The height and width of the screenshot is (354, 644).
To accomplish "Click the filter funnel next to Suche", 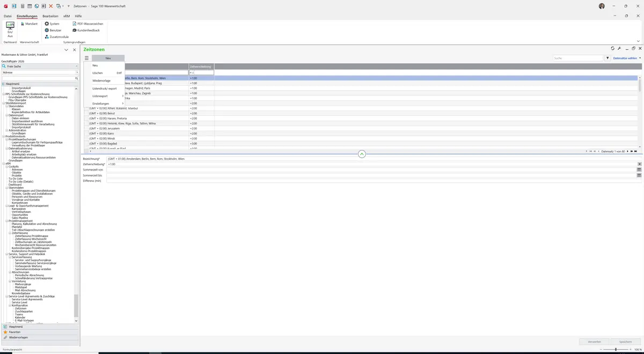I will (608, 58).
